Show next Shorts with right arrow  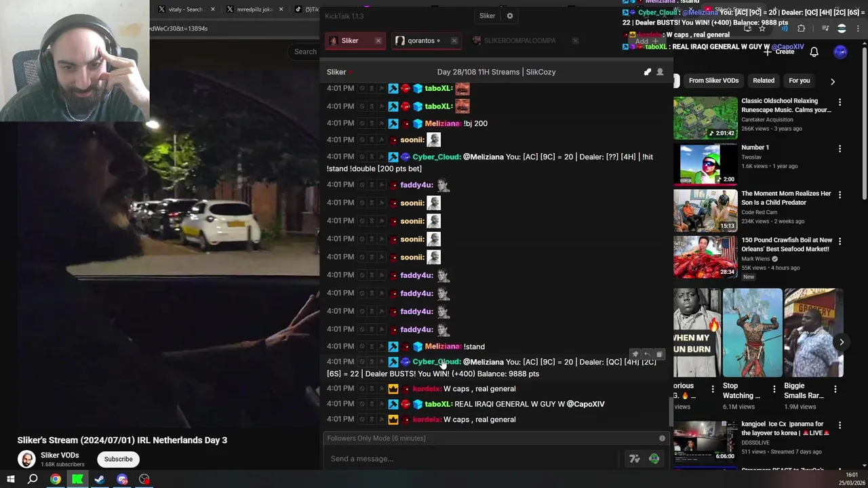point(842,342)
